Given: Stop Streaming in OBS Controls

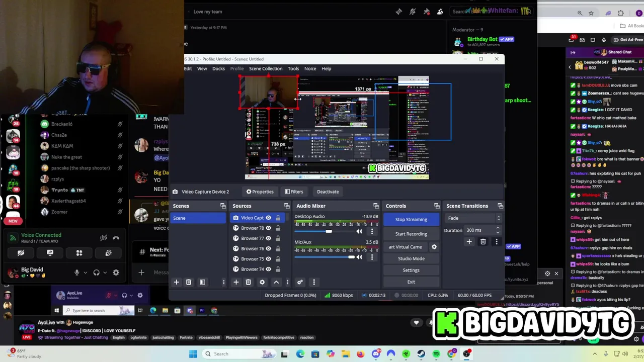Looking at the screenshot, I should click(411, 219).
